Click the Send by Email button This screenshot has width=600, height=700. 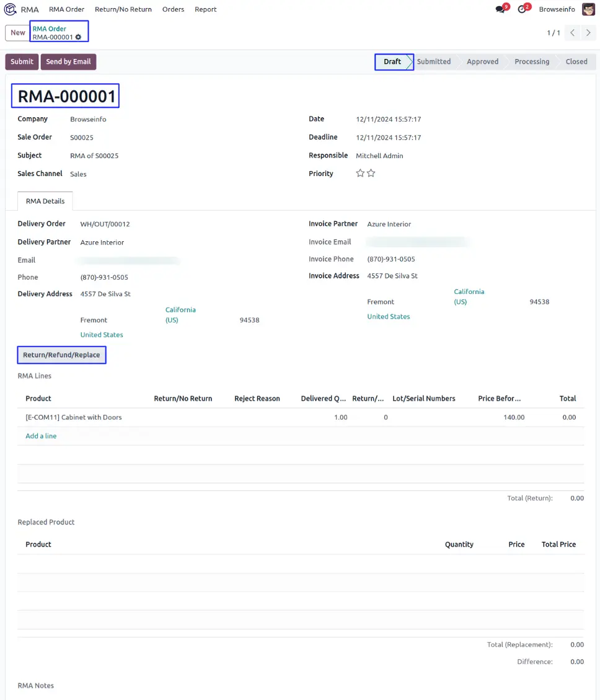pos(68,62)
